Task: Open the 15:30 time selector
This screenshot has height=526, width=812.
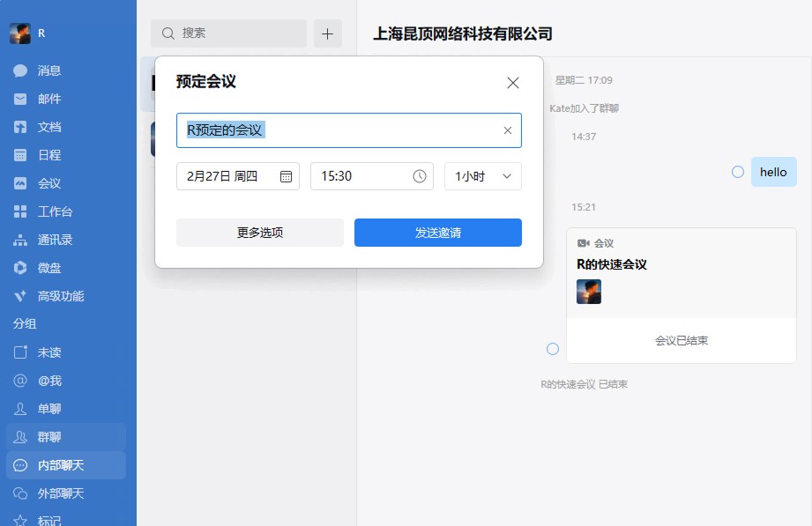Action: 371,176
